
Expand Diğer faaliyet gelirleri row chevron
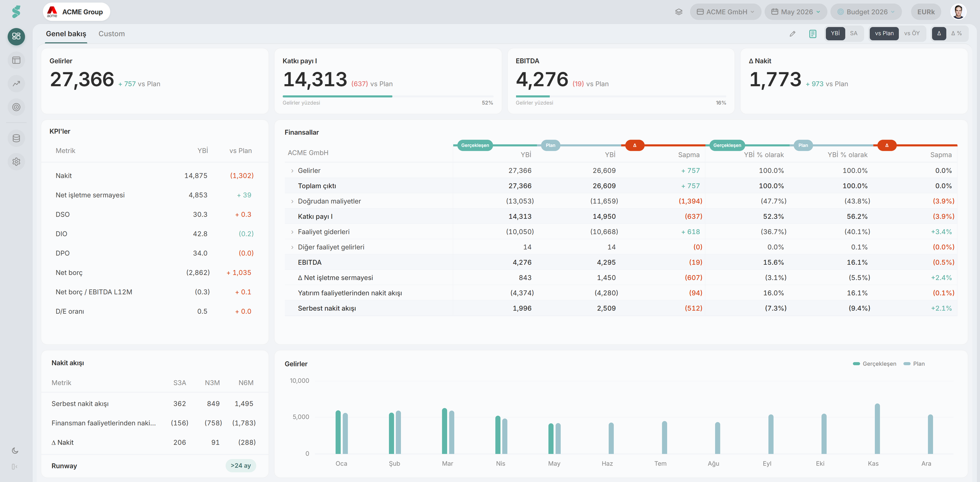tap(292, 247)
